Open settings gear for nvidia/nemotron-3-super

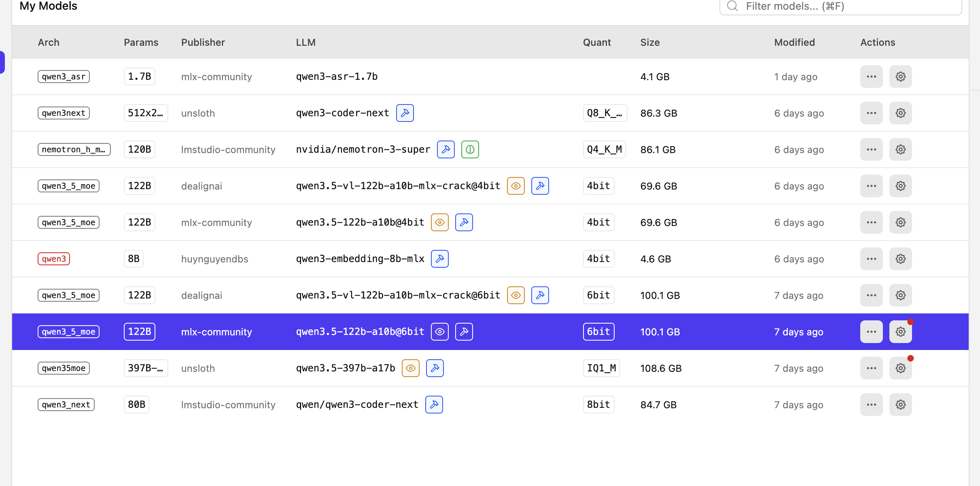pyautogui.click(x=900, y=149)
